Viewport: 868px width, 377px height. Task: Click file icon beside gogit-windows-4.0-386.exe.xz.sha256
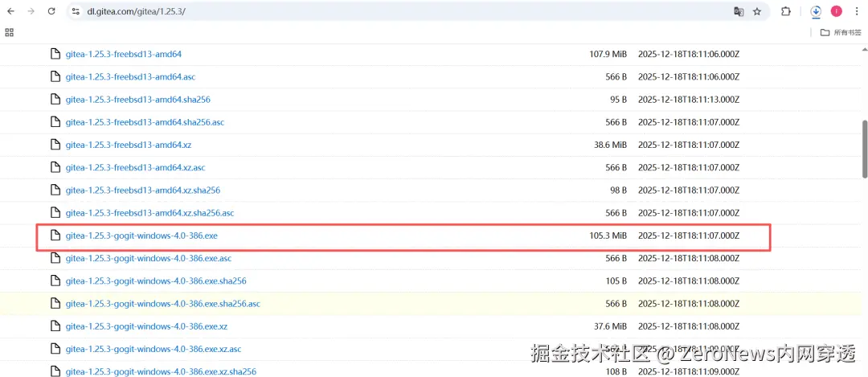pyautogui.click(x=55, y=372)
